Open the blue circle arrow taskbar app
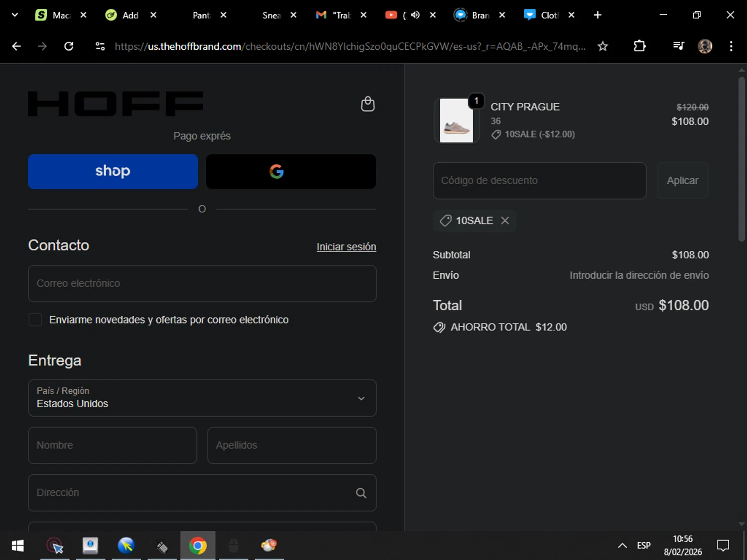Viewport: 747px width, 560px height. [126, 546]
